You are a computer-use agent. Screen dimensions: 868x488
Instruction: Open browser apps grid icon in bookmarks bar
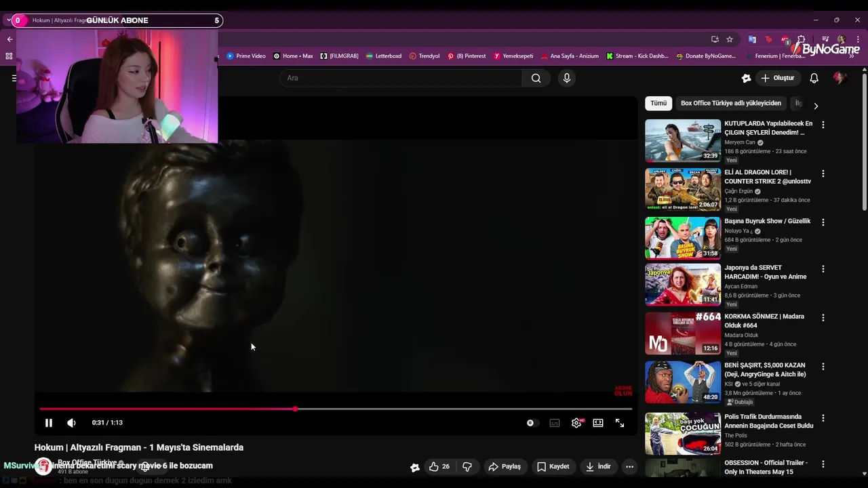[x=9, y=56]
